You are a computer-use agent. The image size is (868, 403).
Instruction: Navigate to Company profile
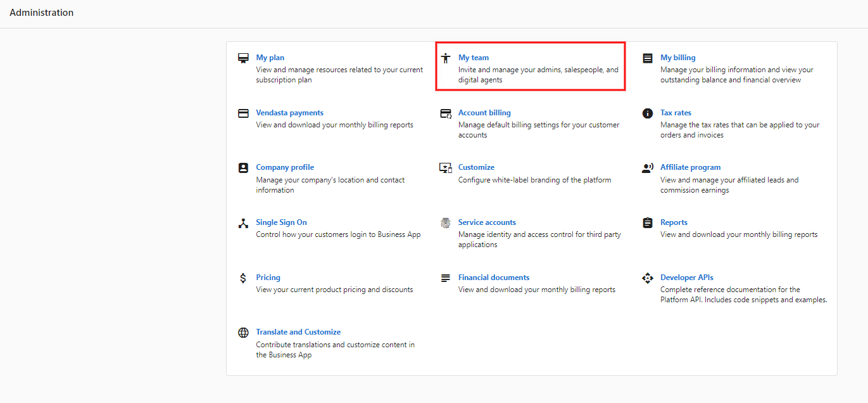pyautogui.click(x=285, y=167)
